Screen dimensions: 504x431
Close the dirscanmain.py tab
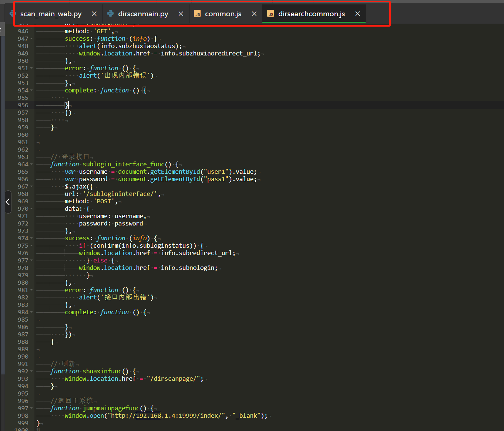pyautogui.click(x=181, y=14)
